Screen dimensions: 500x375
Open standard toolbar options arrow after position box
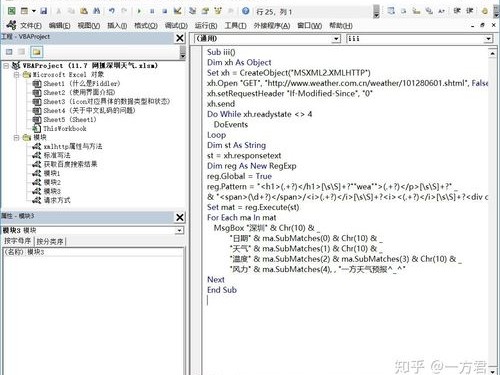pyautogui.click(x=376, y=12)
